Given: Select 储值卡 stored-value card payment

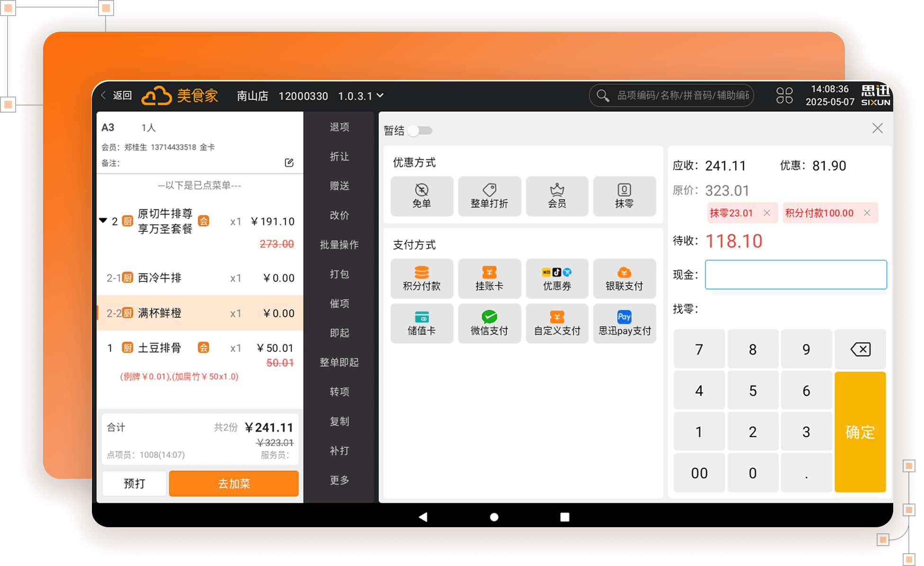Looking at the screenshot, I should click(422, 323).
